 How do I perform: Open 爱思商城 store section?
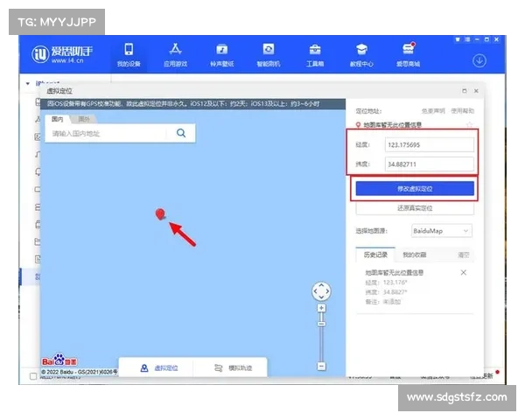point(408,55)
